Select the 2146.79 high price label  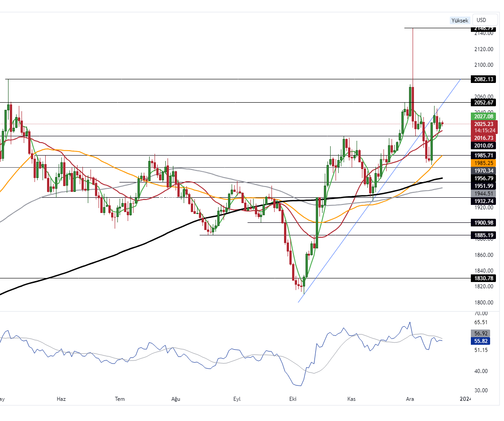click(x=483, y=28)
